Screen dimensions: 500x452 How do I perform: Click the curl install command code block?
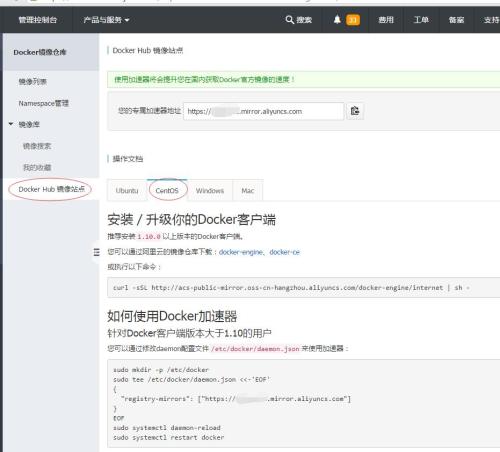(303, 287)
